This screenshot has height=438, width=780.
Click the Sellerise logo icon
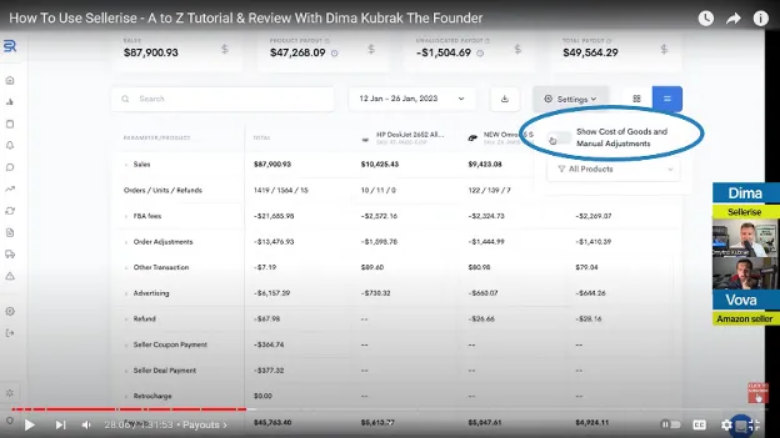point(10,46)
